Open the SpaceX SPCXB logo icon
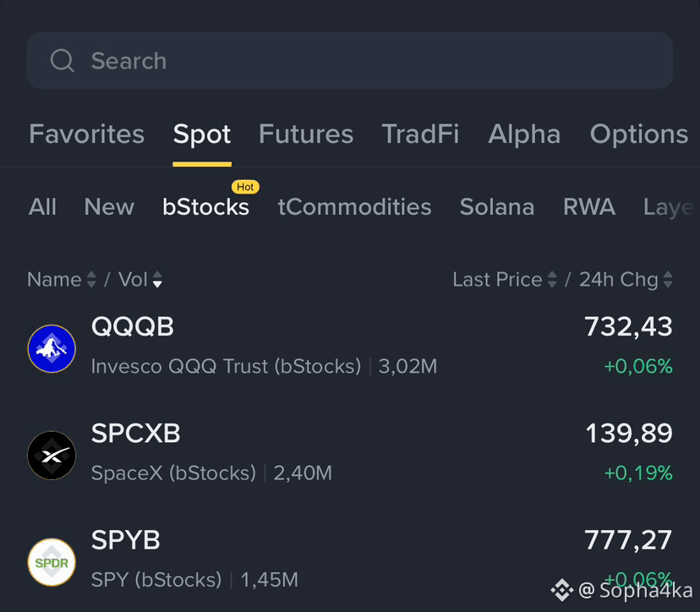 (52, 456)
